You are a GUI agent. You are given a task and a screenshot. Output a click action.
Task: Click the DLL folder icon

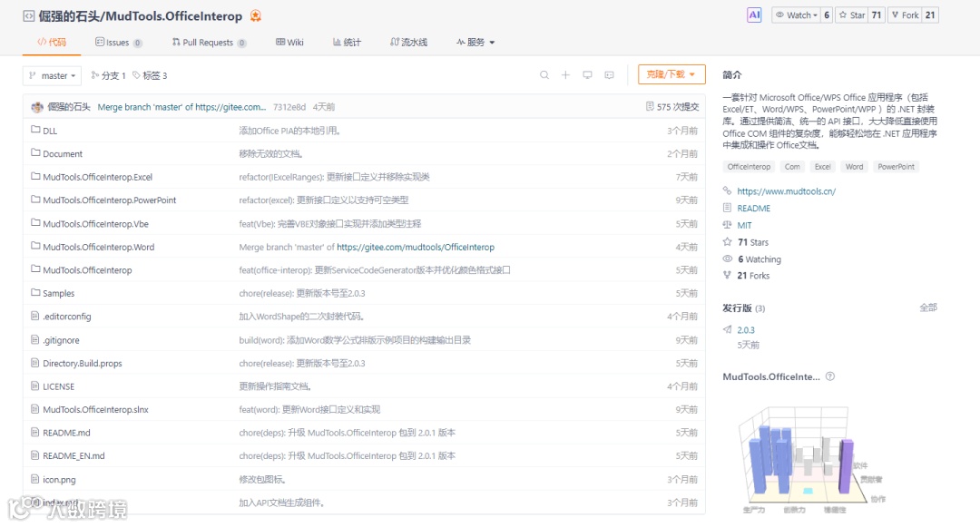[35, 130]
